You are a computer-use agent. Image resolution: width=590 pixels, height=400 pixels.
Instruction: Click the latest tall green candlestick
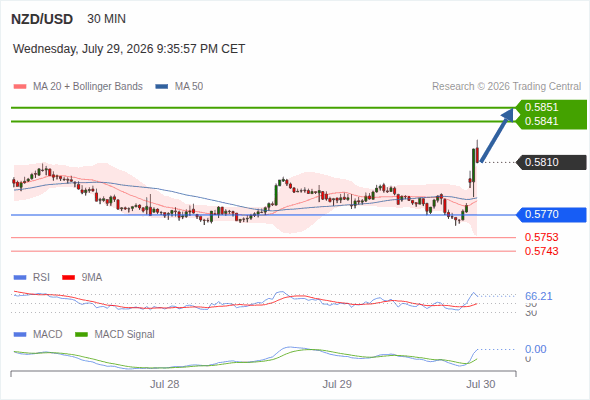(473, 167)
